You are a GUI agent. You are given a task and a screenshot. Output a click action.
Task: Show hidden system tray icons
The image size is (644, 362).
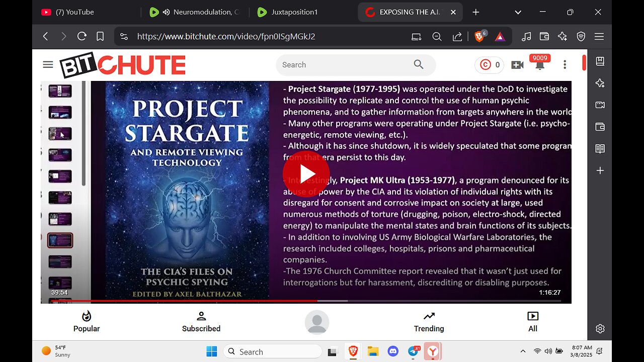(523, 351)
